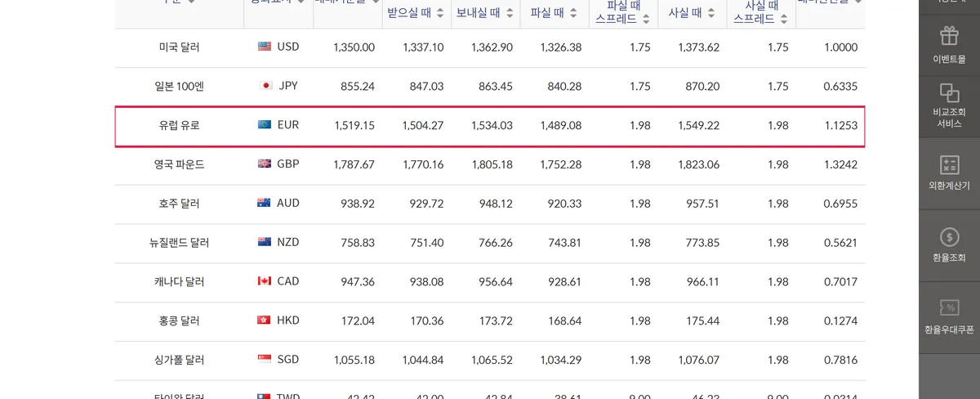The height and width of the screenshot is (399, 980).
Task: Select the 캐나다 달러 row name
Action: 180,282
